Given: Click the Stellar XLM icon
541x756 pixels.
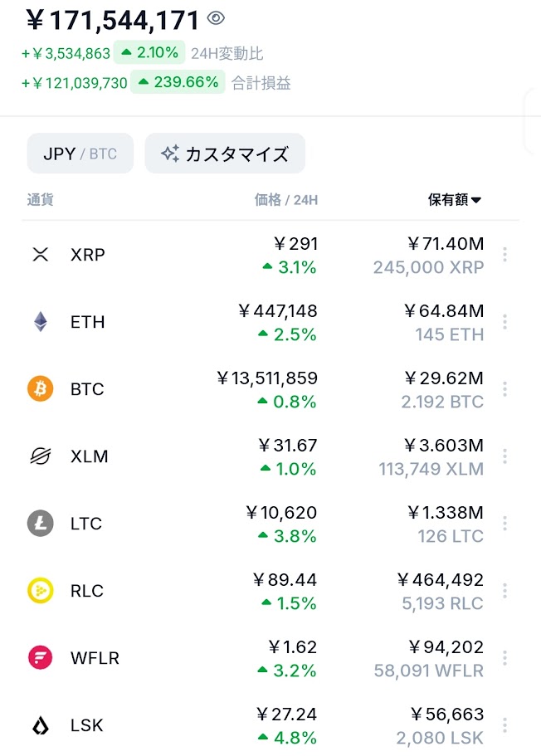Looking at the screenshot, I should click(41, 456).
